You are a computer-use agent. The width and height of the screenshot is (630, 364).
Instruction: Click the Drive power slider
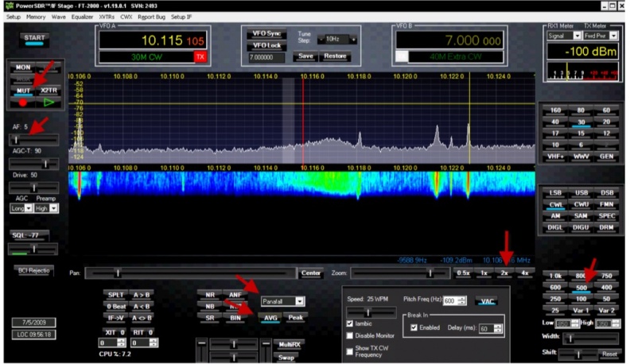click(33, 188)
